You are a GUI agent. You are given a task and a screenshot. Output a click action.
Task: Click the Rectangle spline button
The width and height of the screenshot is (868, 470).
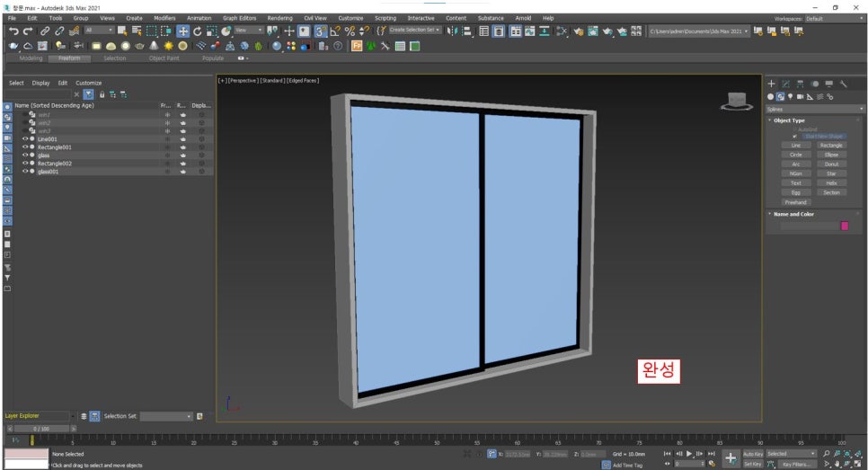831,146
